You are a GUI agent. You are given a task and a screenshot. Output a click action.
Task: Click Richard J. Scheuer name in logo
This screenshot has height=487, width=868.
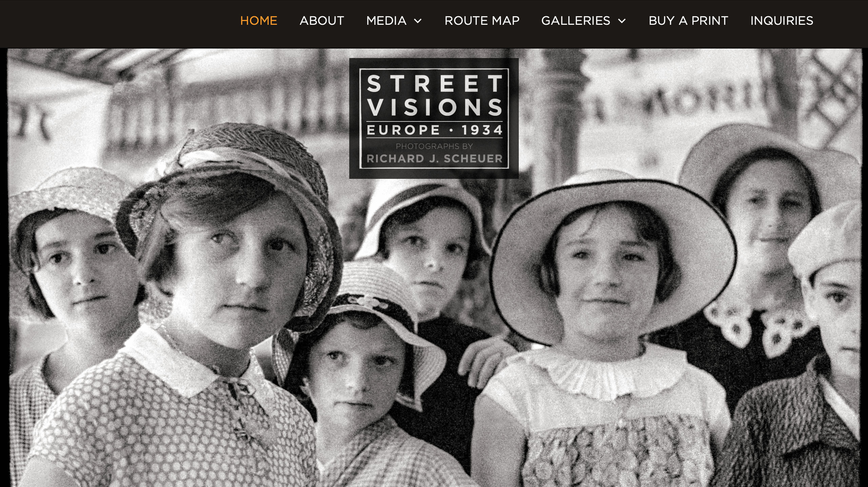pos(434,158)
